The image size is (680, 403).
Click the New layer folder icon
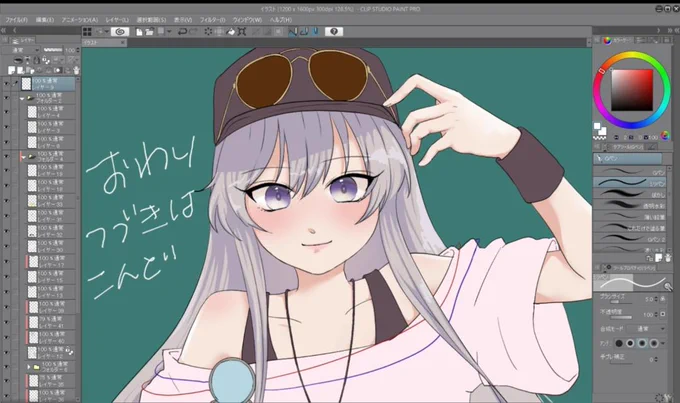[30, 70]
